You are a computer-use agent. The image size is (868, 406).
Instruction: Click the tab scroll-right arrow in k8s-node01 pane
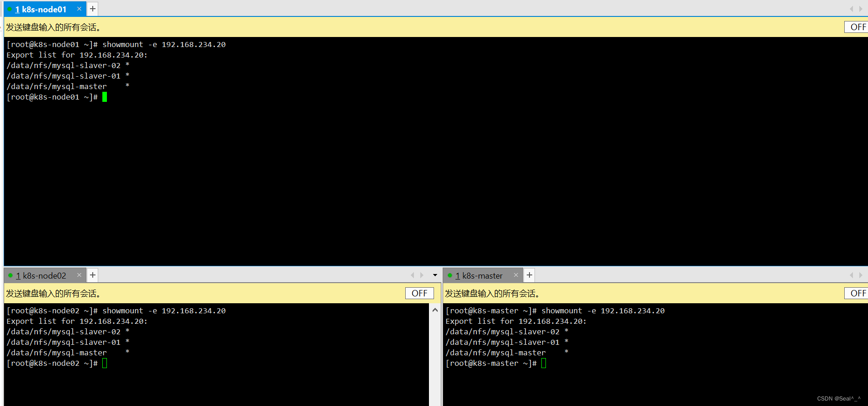tap(861, 9)
